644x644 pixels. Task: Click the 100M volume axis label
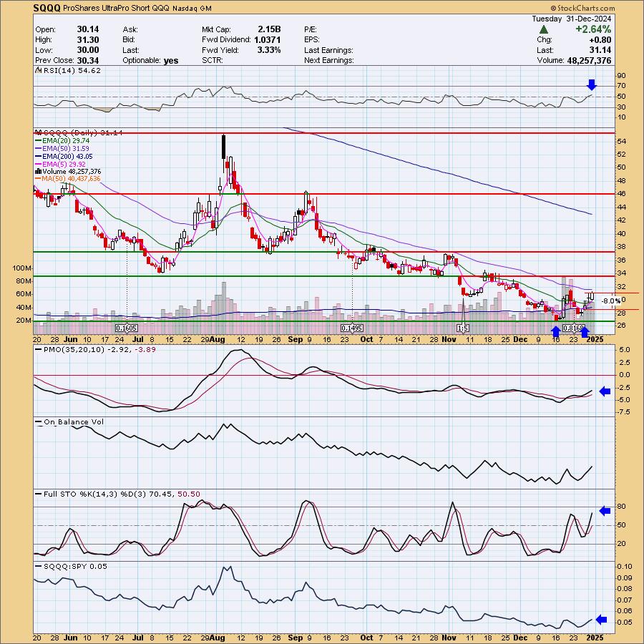pyautogui.click(x=22, y=268)
